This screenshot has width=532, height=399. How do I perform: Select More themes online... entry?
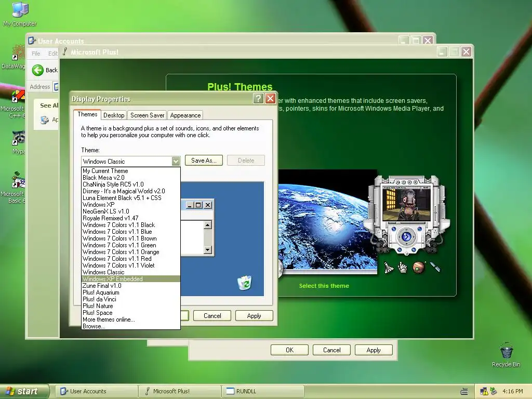click(x=131, y=320)
